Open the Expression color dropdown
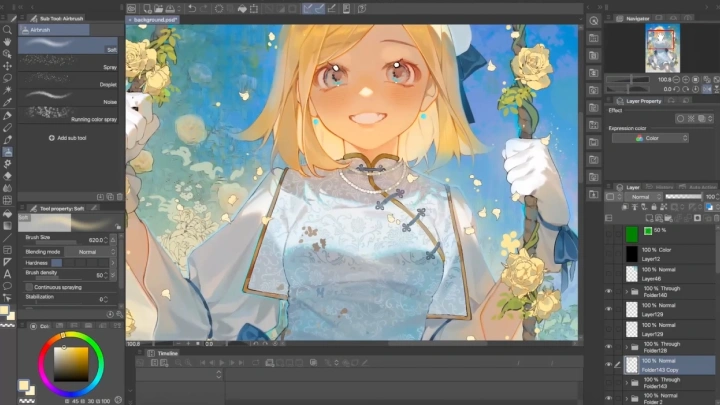The height and width of the screenshot is (405, 720). 650,138
